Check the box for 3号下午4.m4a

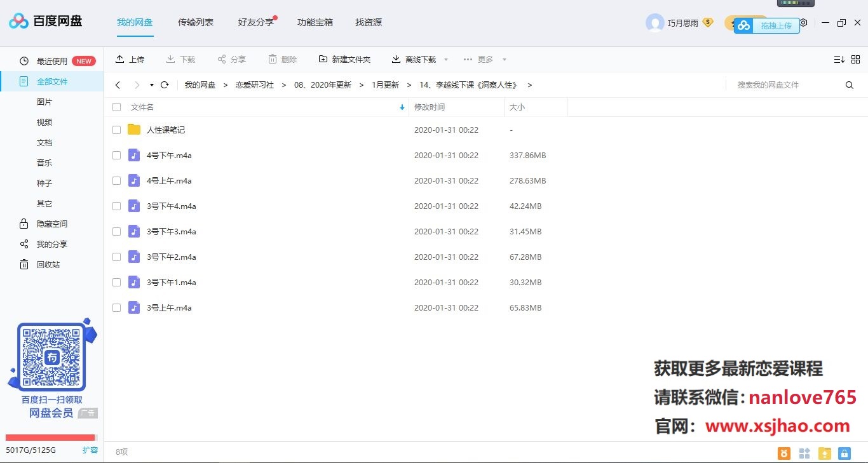click(116, 206)
